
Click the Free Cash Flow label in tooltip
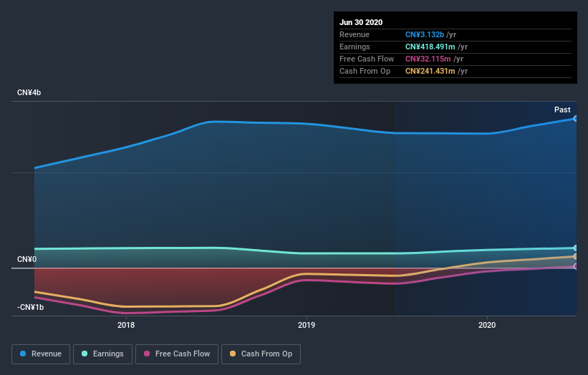367,59
